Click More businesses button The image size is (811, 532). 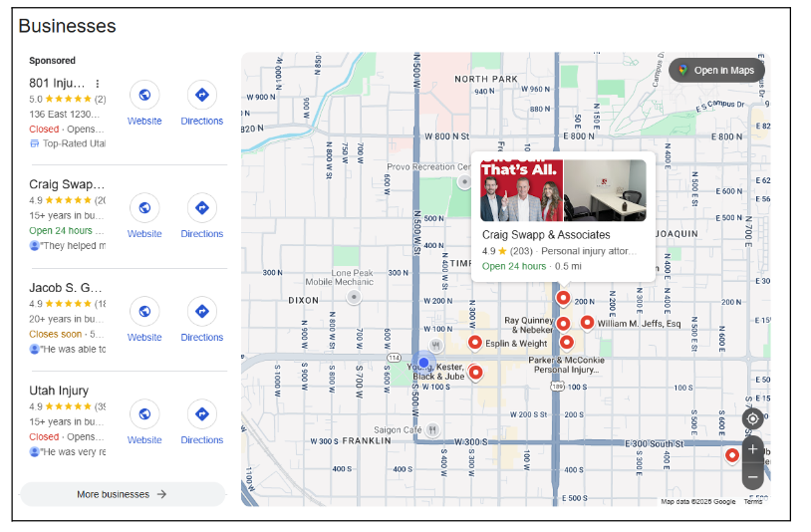(123, 494)
